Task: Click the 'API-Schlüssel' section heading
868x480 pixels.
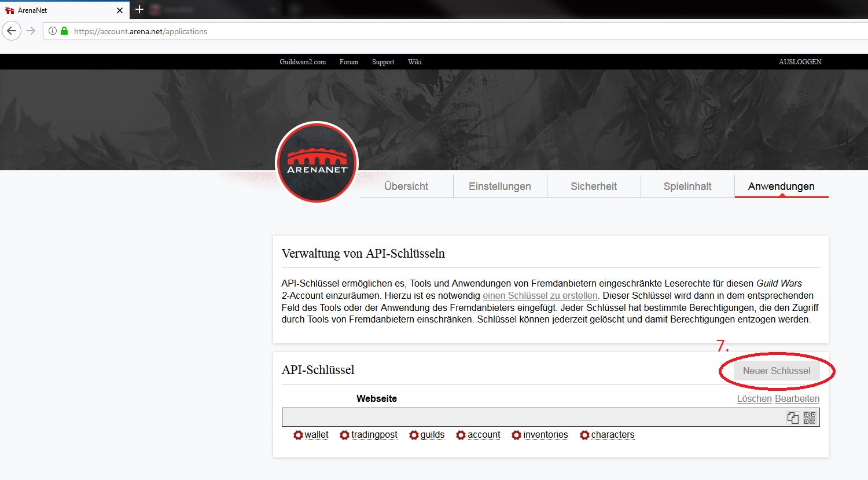Action: click(x=318, y=370)
